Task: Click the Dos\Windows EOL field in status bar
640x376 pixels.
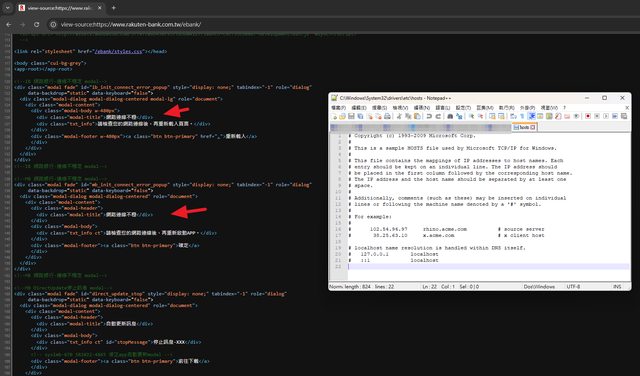Action: (x=539, y=287)
